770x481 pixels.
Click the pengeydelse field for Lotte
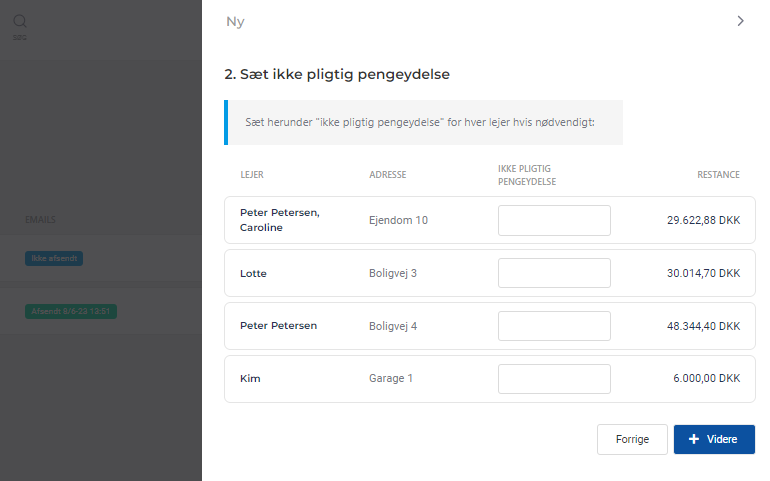(x=554, y=273)
